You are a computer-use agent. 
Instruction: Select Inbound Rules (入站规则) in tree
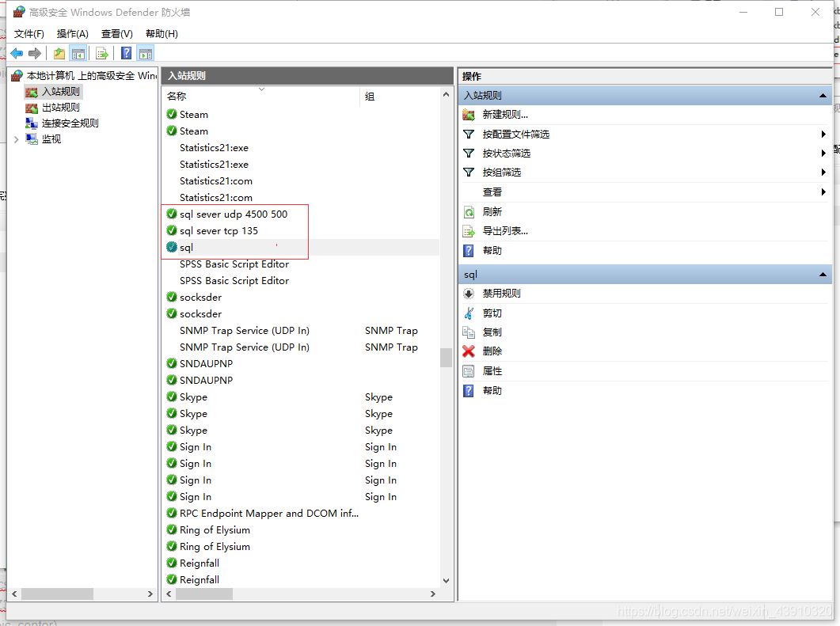(60, 92)
